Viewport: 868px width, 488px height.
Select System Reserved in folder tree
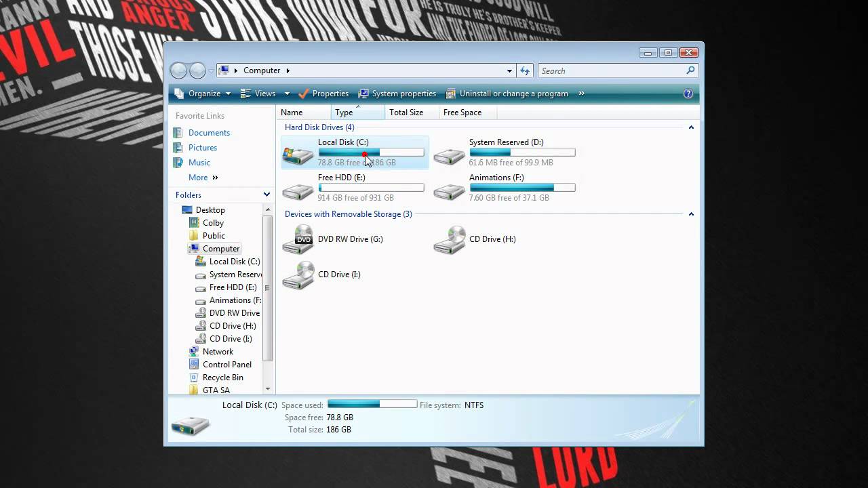pos(235,274)
